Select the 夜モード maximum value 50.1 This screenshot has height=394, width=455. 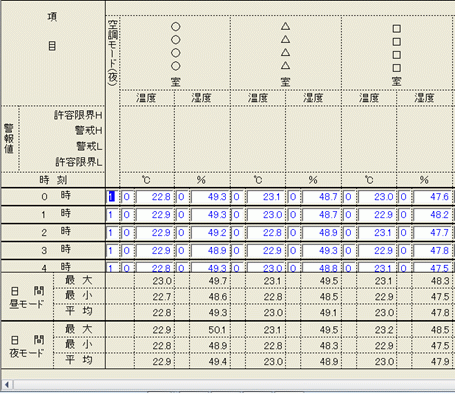pos(218,330)
